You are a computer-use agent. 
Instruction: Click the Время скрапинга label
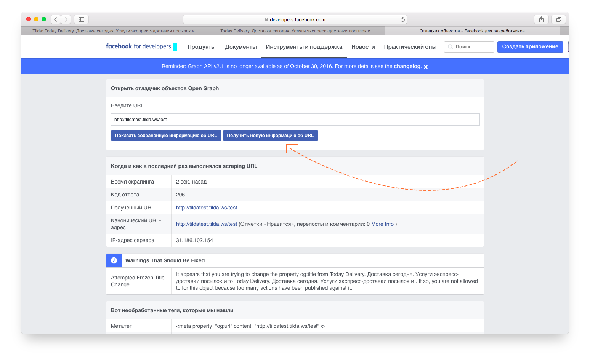tap(132, 182)
